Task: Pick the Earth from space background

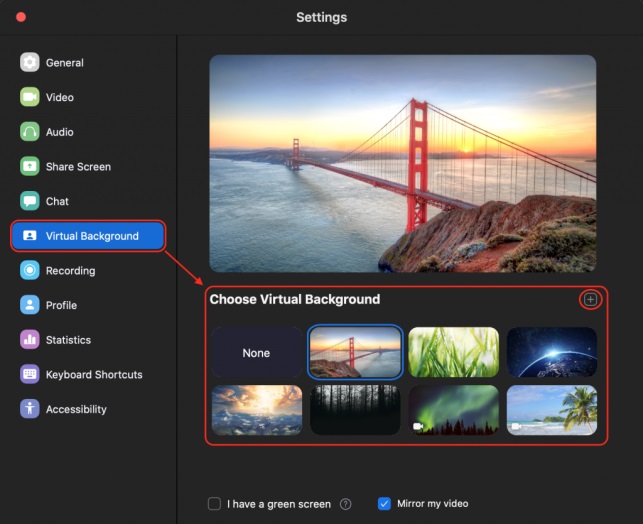Action: click(x=552, y=352)
